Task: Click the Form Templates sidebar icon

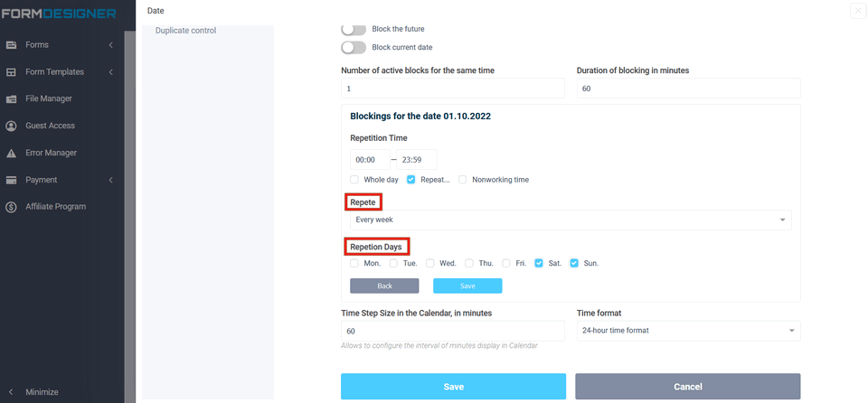Action: tap(12, 72)
